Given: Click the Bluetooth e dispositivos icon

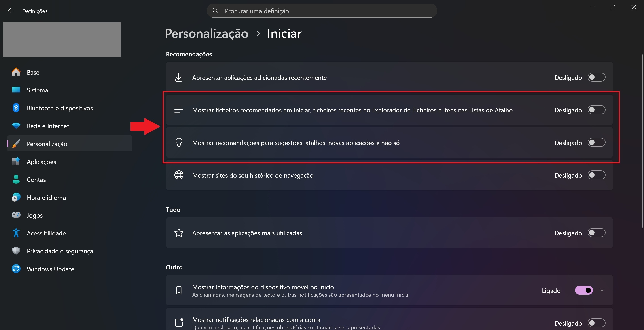Looking at the screenshot, I should click(x=16, y=108).
